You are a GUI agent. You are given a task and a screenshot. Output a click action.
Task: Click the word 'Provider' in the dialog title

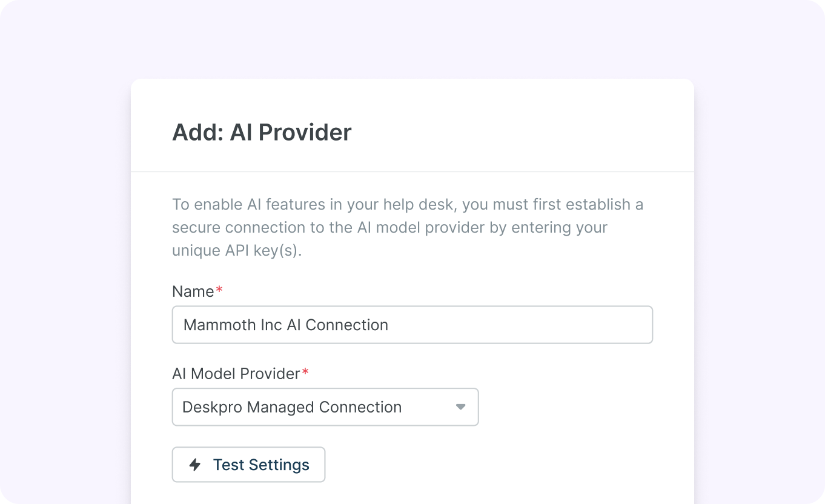pyautogui.click(x=305, y=132)
